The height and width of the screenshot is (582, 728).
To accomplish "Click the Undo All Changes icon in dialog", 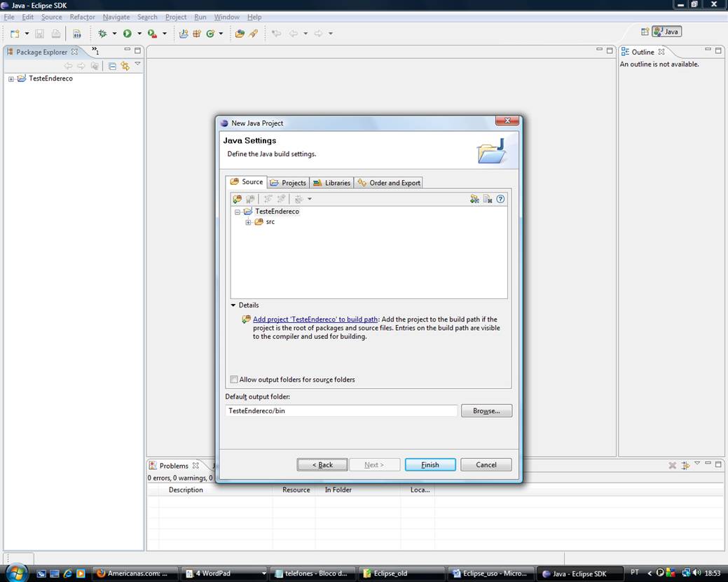I will pos(488,199).
